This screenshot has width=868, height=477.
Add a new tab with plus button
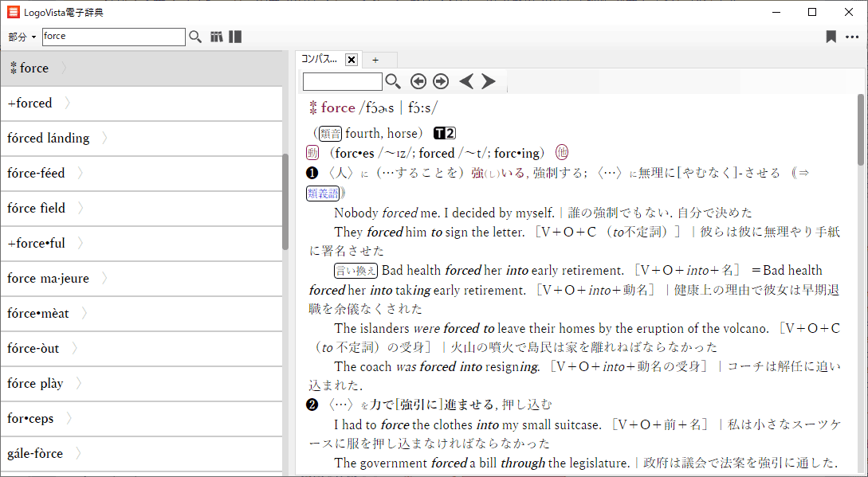click(375, 60)
